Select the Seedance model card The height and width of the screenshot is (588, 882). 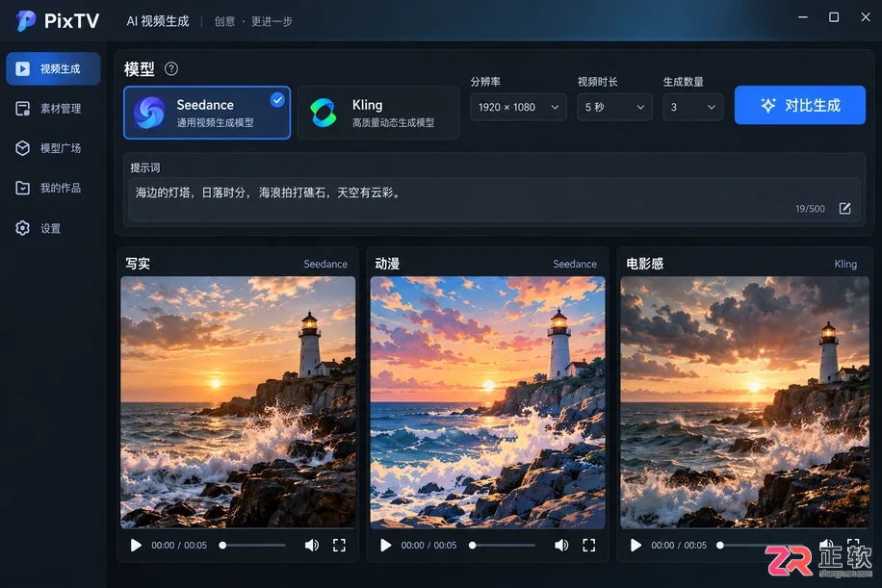coord(207,113)
